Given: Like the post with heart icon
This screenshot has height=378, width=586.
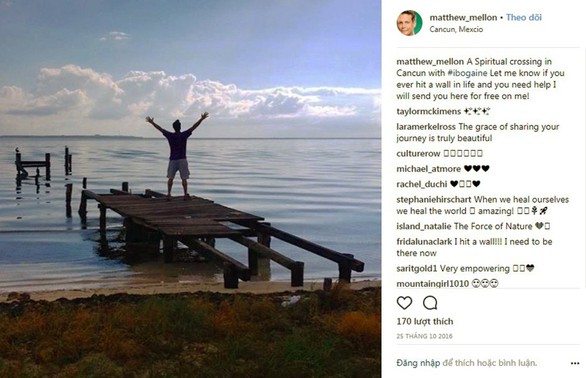Looking at the screenshot, I should [x=404, y=303].
